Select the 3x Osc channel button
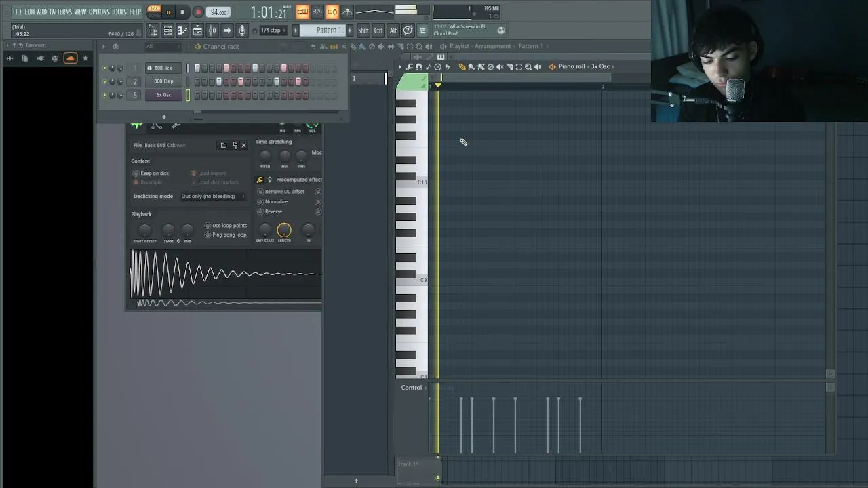Viewport: 868px width, 488px height. click(163, 95)
